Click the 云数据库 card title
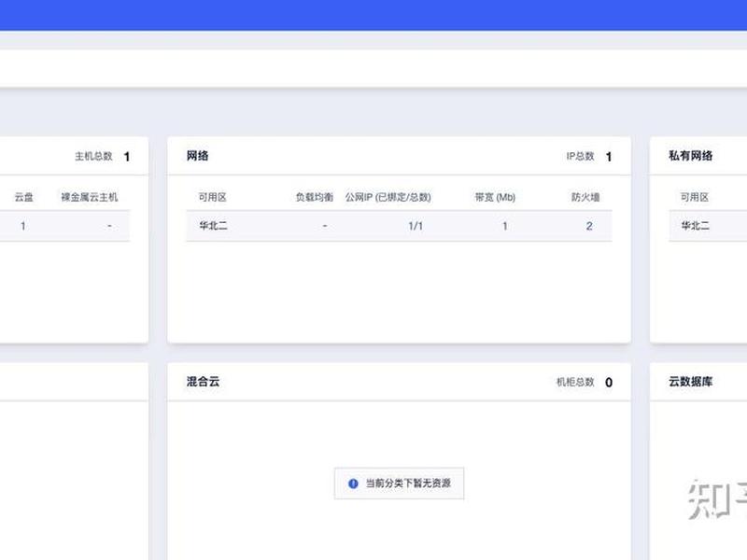747x560 pixels. point(690,382)
